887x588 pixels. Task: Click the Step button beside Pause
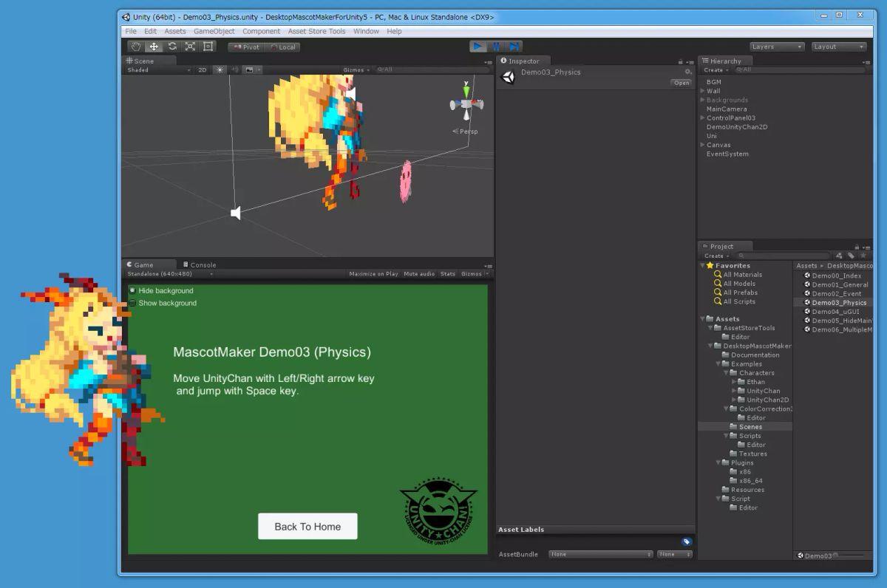tap(514, 47)
